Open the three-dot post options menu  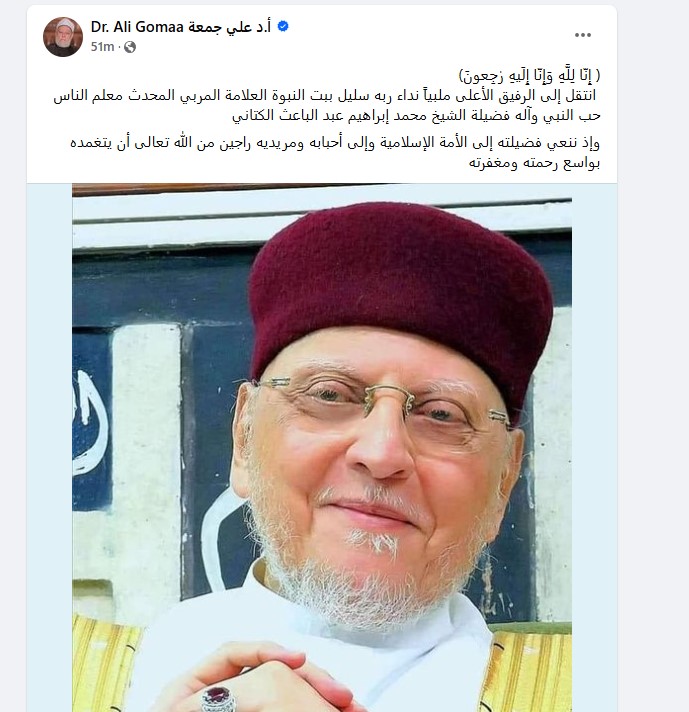[x=582, y=35]
